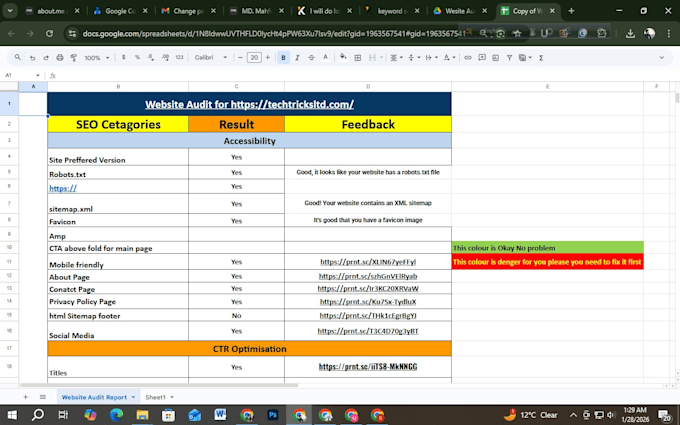Increase decimal places
The width and height of the screenshot is (680, 425).
pyautogui.click(x=165, y=57)
